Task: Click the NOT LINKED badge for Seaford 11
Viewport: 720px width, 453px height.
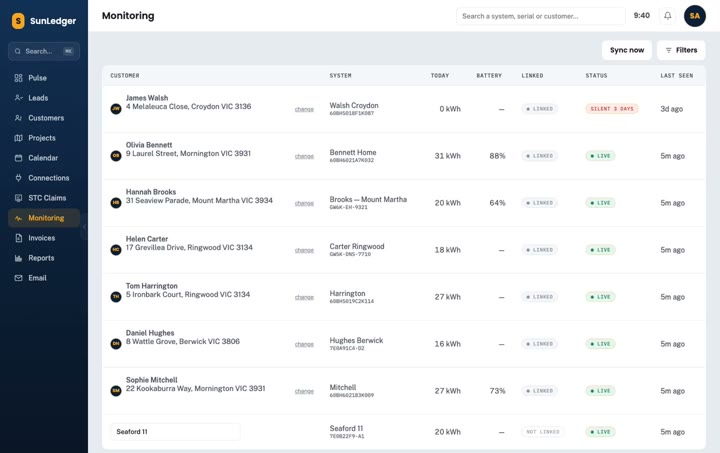Action: [x=543, y=432]
